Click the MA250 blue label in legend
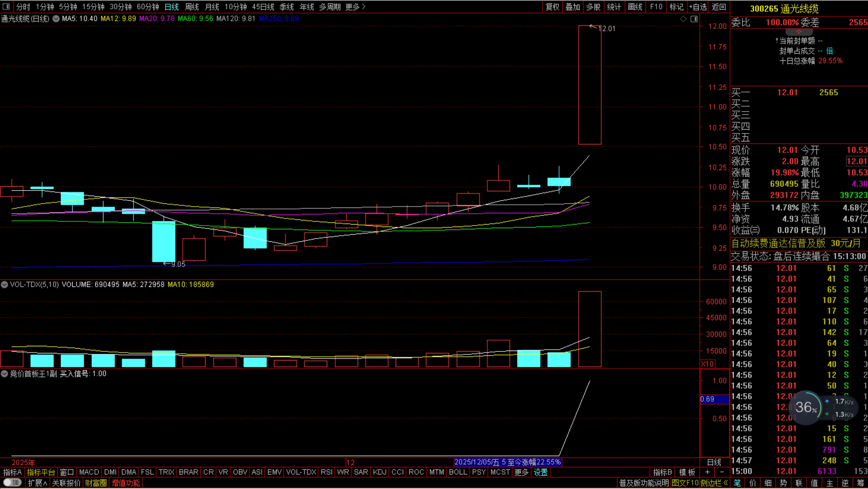 [x=279, y=19]
